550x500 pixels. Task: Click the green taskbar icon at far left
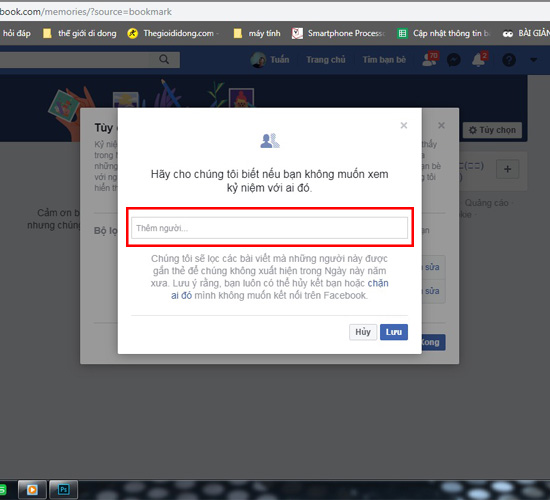pyautogui.click(x=3, y=489)
